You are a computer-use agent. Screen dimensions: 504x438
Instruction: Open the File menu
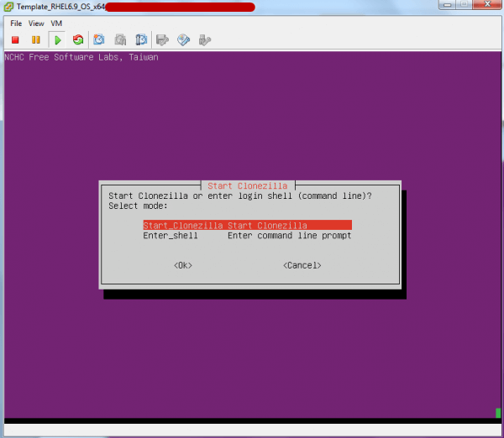(16, 23)
